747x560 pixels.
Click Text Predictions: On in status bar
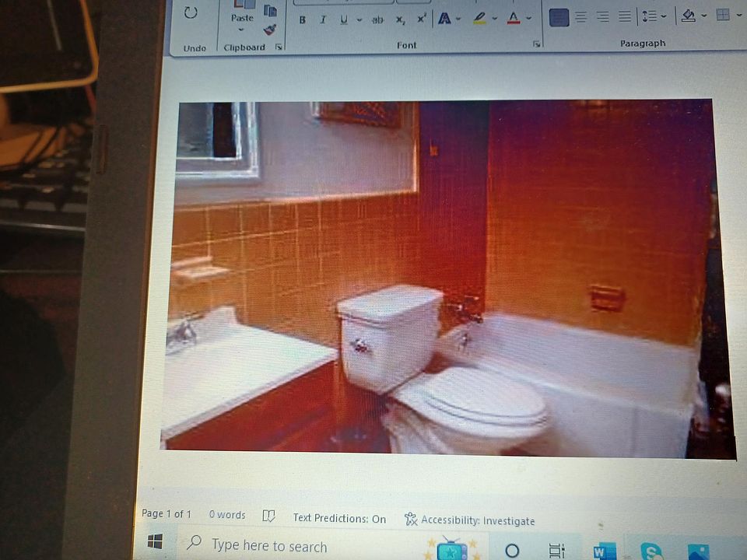339,518
